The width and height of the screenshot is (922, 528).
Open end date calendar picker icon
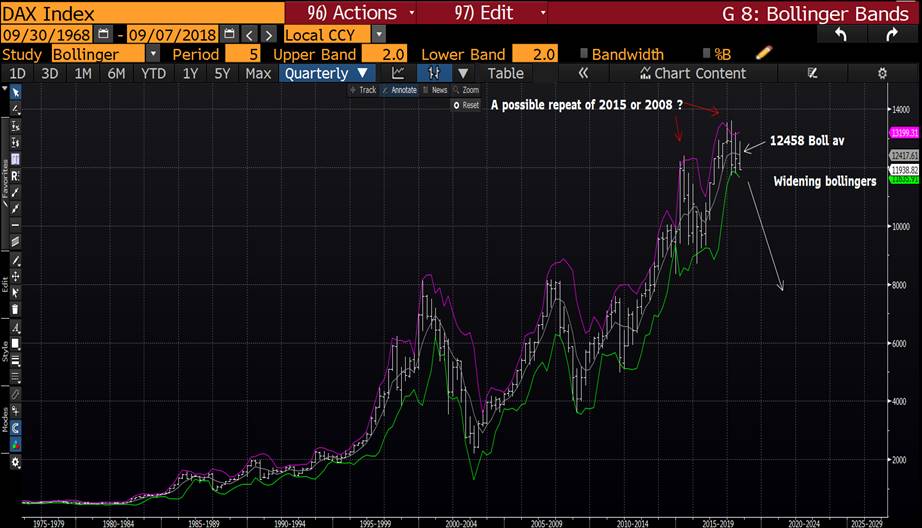click(x=229, y=34)
